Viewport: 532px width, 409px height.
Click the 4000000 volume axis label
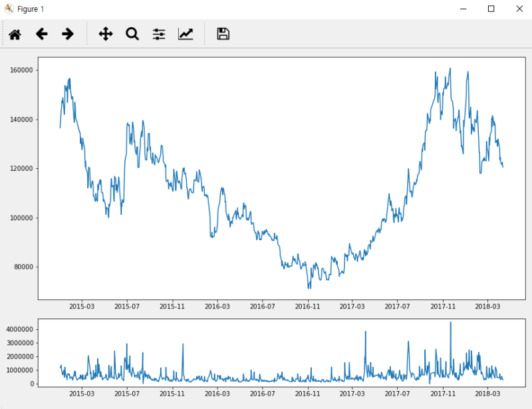tap(20, 329)
